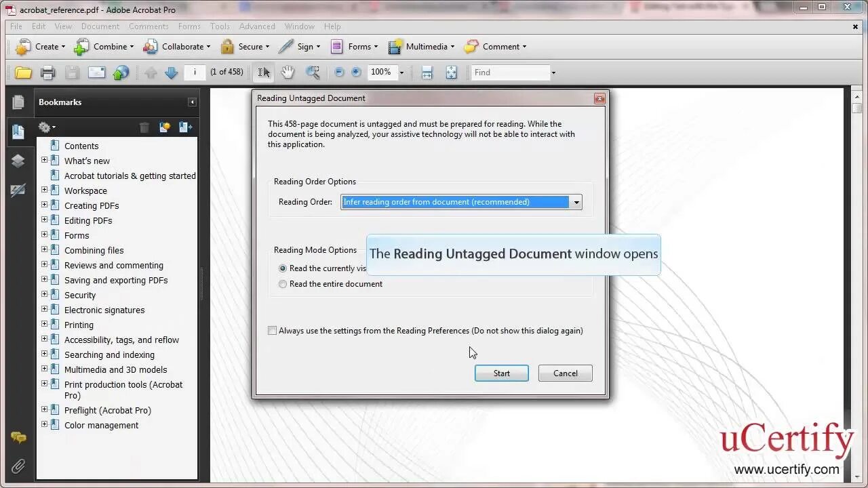Open the Help menu
Viewport: 868px width, 488px height.
(x=332, y=26)
